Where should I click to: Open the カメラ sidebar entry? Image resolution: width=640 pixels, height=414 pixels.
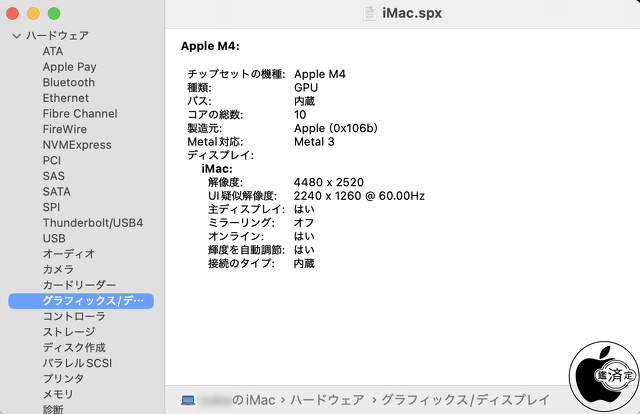click(x=57, y=269)
